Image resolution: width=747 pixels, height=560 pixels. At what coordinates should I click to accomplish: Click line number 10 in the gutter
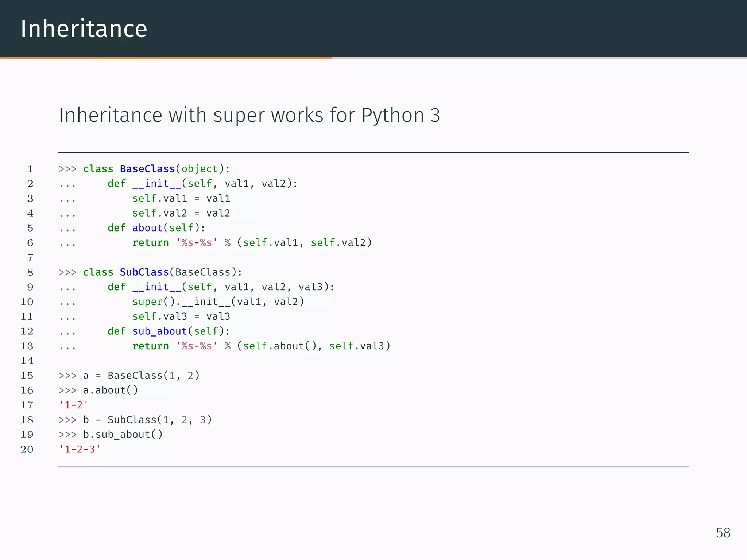click(x=27, y=302)
